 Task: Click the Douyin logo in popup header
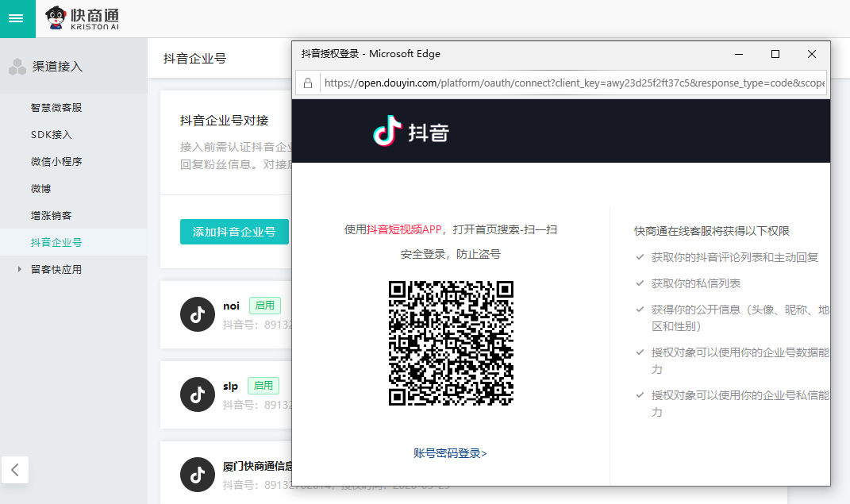(x=411, y=131)
